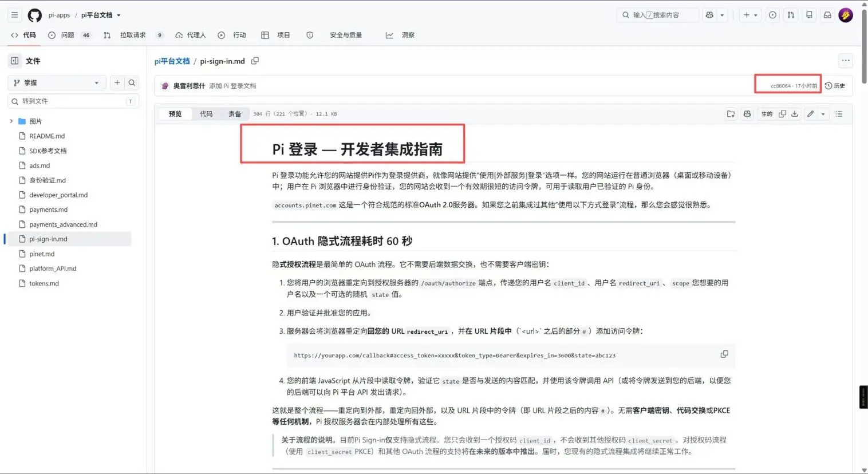
Task: Expand the 图片 folder in the file tree
Action: pyautogui.click(x=11, y=121)
